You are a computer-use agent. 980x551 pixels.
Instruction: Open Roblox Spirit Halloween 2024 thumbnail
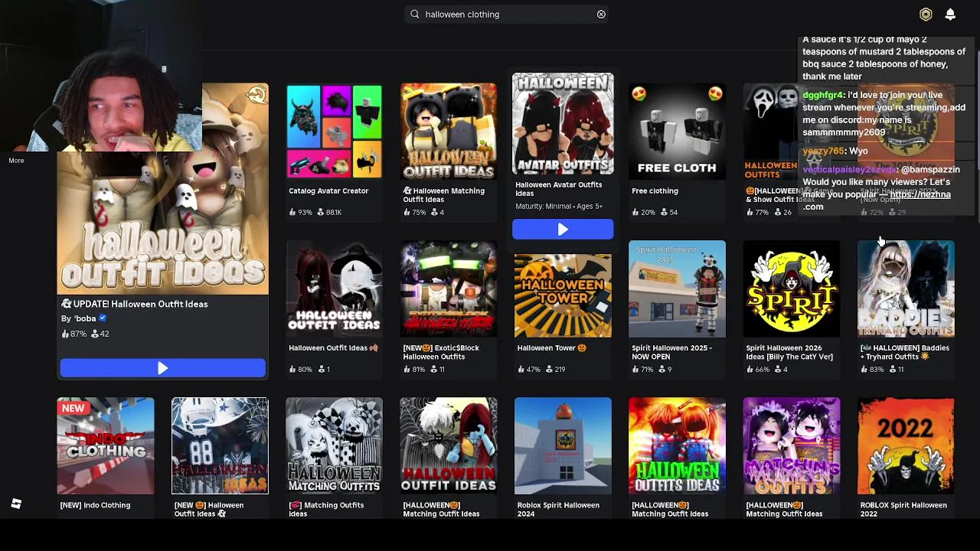563,446
